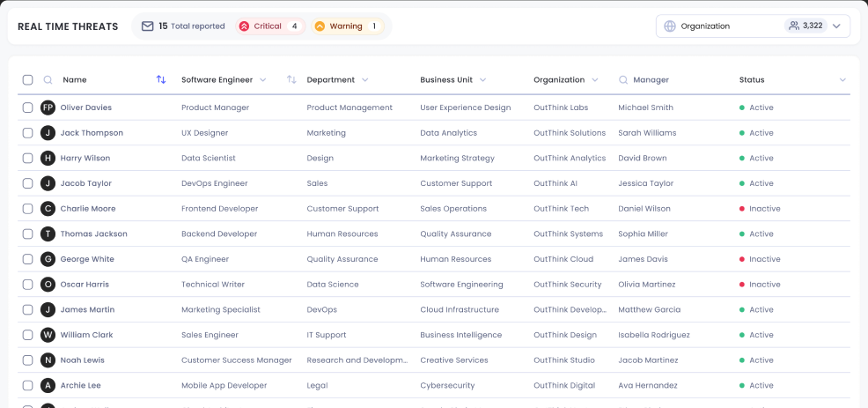
Task: Tick the checkbox for Harry Wilson
Action: [x=27, y=158]
